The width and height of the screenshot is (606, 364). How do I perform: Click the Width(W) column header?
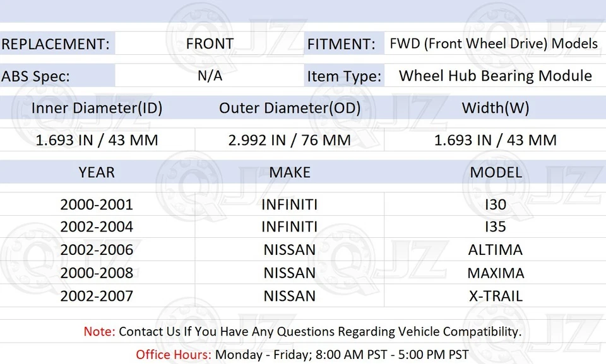pos(496,108)
